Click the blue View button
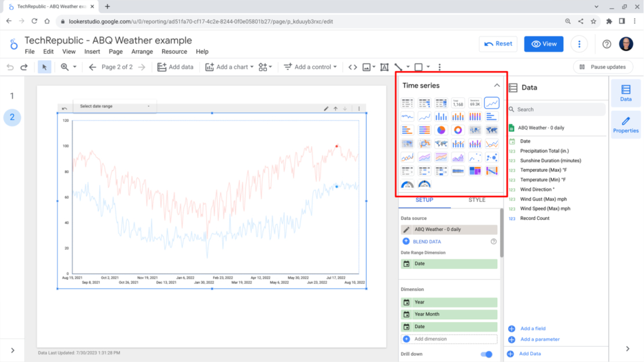 (544, 44)
